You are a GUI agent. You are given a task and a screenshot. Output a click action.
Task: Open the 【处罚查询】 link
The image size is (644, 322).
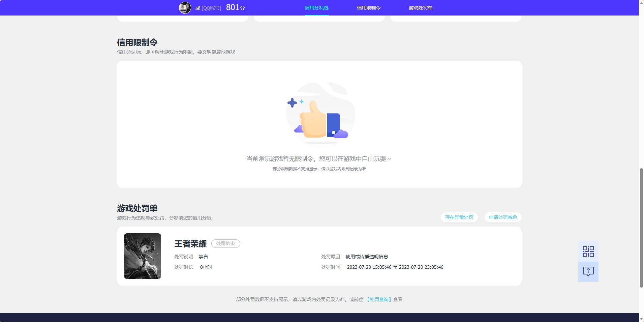[379, 299]
